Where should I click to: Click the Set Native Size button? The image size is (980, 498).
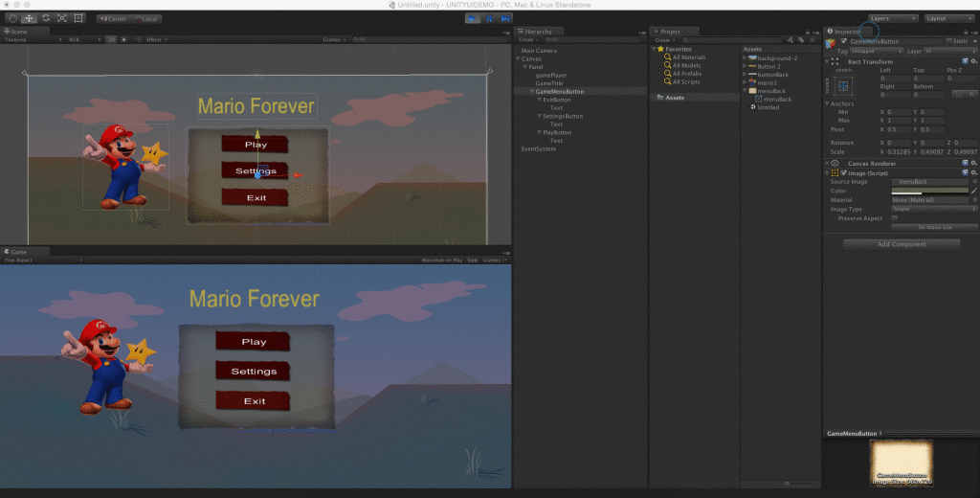point(934,227)
